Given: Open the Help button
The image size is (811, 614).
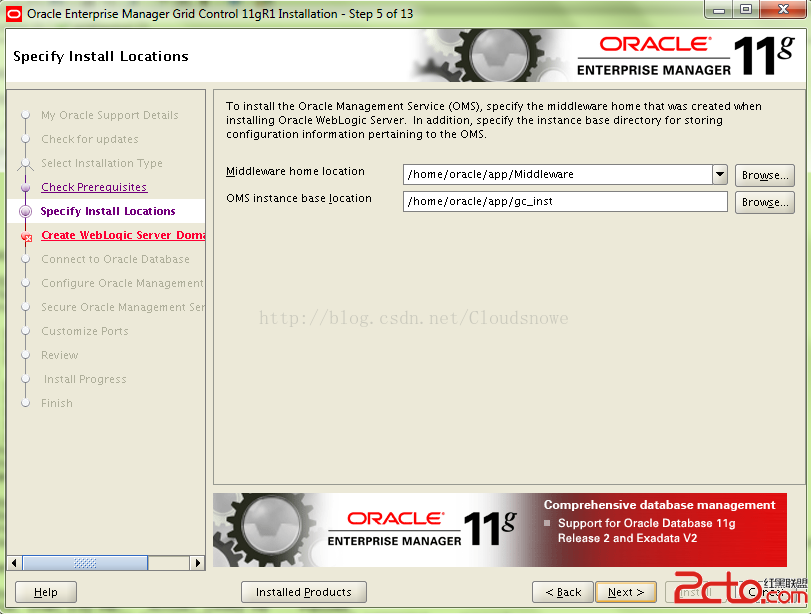Looking at the screenshot, I should pyautogui.click(x=46, y=592).
